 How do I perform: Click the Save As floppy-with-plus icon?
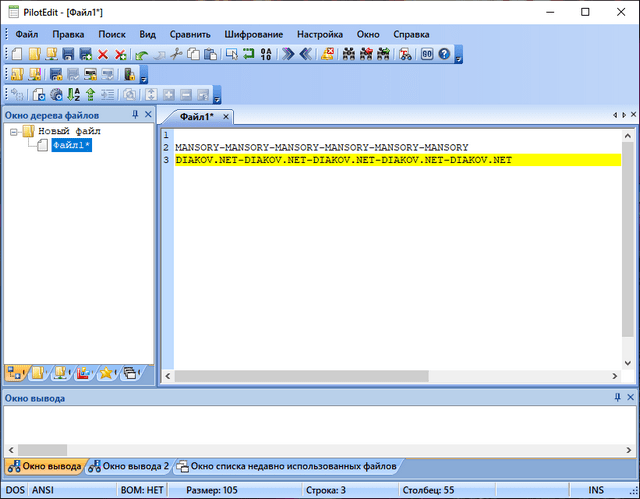(x=86, y=54)
